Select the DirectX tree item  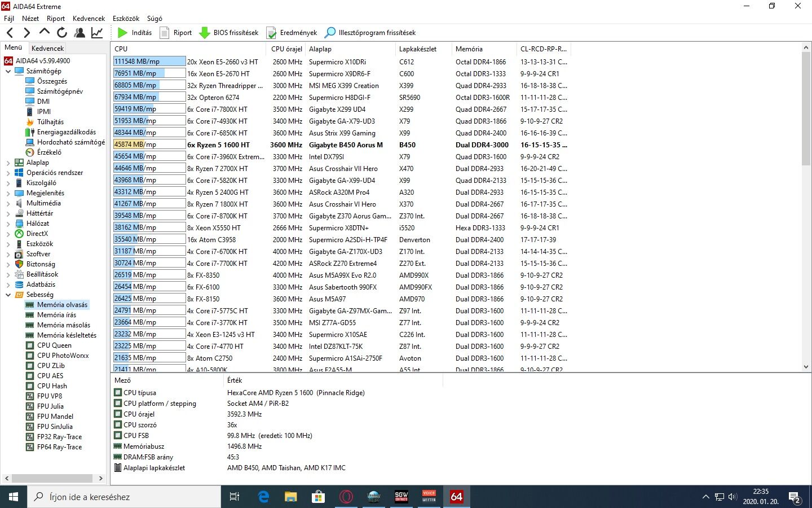(x=37, y=234)
